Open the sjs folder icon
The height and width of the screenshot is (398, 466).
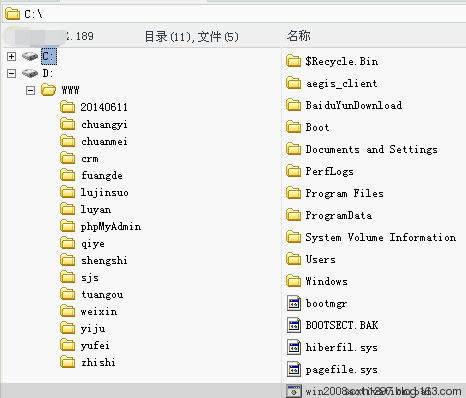(x=68, y=277)
